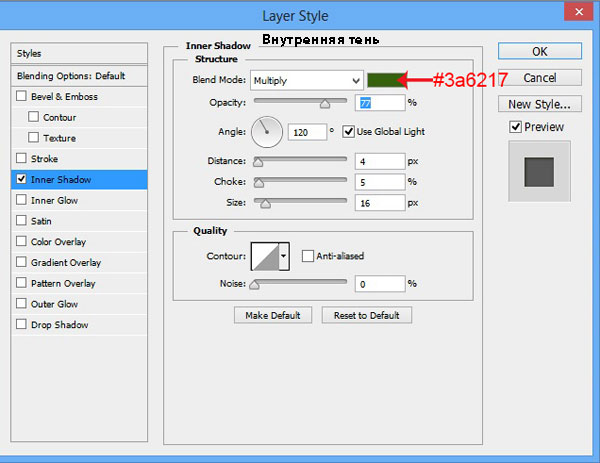
Task: Enable the Texture sub-effect checkbox
Action: point(34,137)
